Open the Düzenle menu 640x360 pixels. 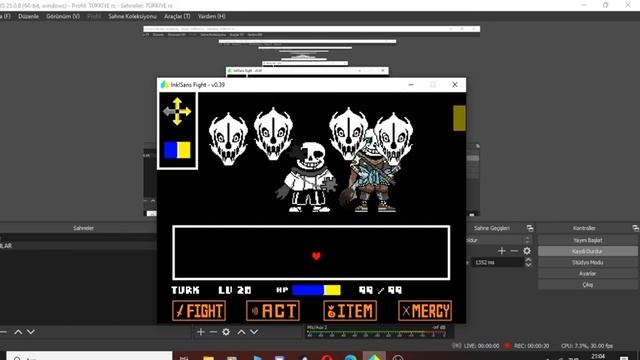click(x=28, y=16)
